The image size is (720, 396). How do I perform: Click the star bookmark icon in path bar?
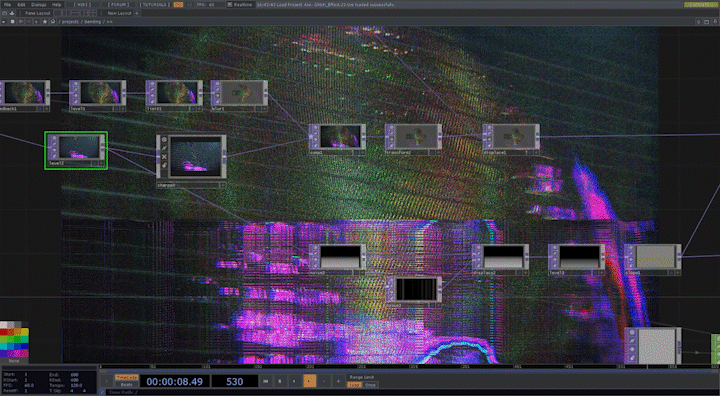45,22
